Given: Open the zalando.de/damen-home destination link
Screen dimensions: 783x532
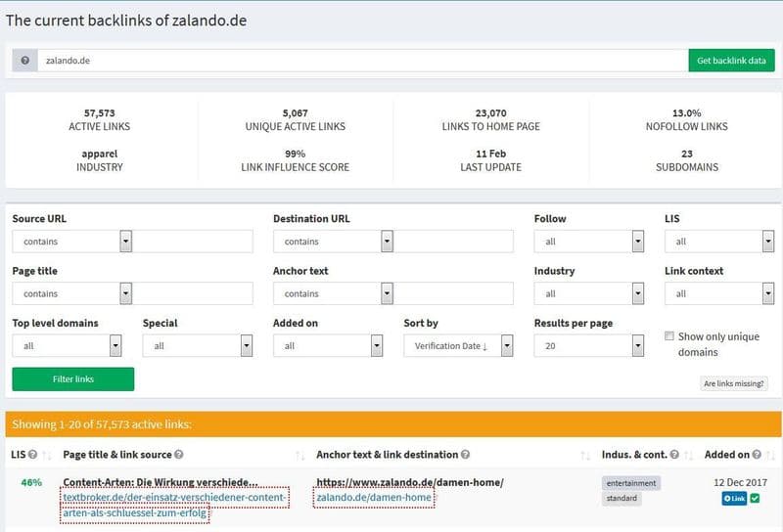Looking at the screenshot, I should [x=374, y=497].
